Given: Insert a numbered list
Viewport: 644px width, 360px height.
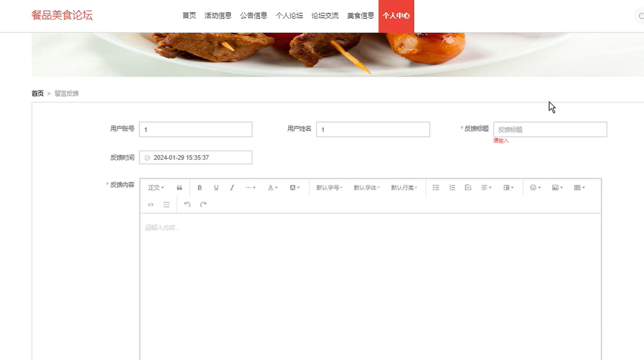Looking at the screenshot, I should click(x=452, y=187).
